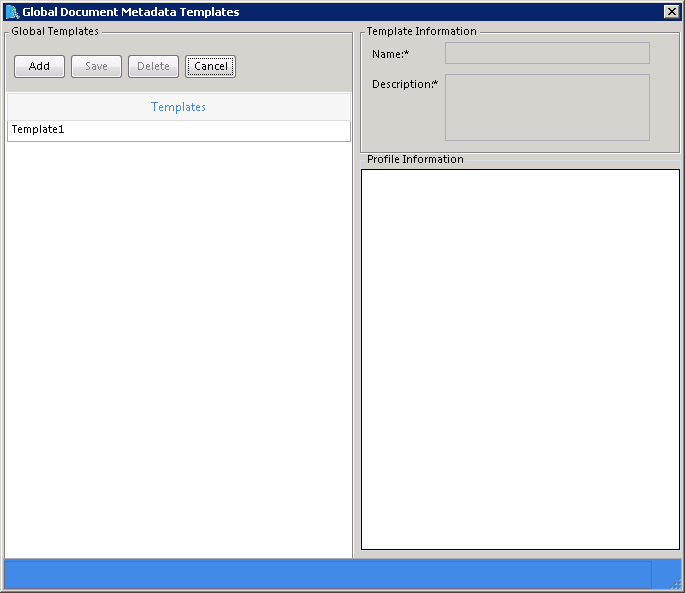Close the Global Document Metadata Templates window

(672, 12)
